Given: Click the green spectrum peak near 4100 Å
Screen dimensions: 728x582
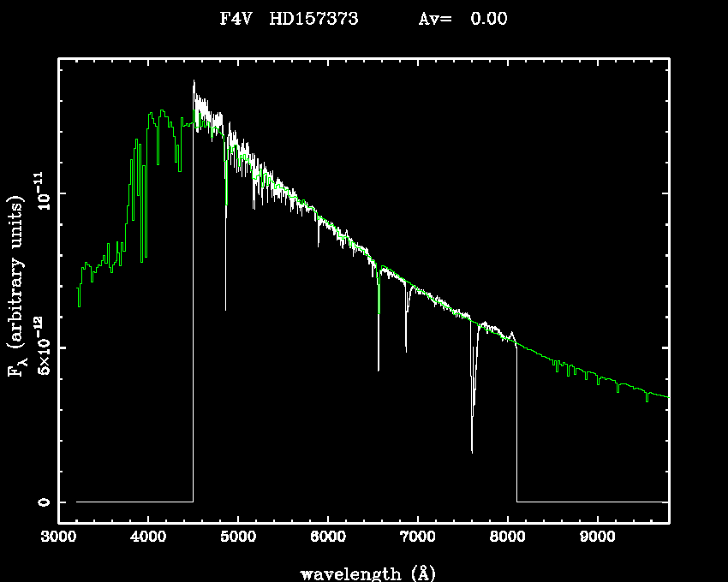Looking at the screenshot, I should pyautogui.click(x=161, y=111).
